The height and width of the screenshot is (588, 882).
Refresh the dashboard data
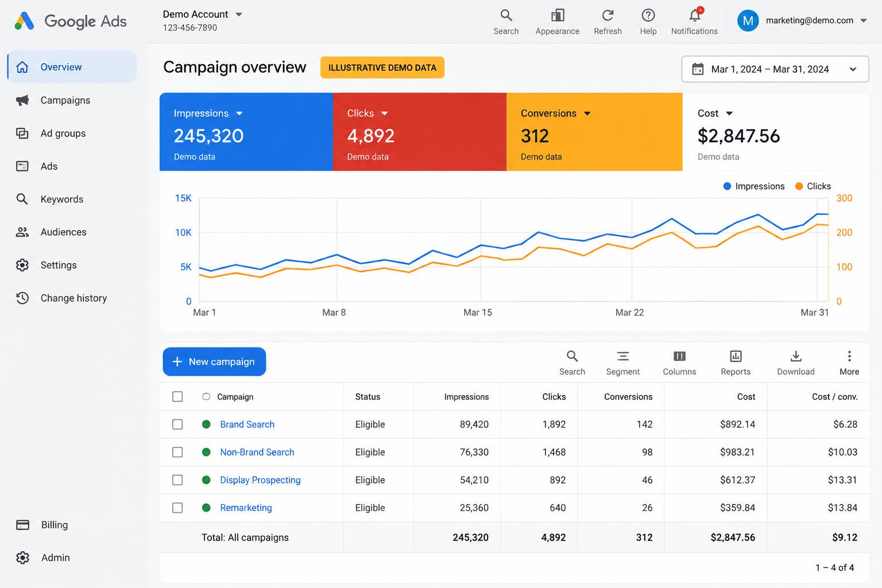click(x=608, y=22)
